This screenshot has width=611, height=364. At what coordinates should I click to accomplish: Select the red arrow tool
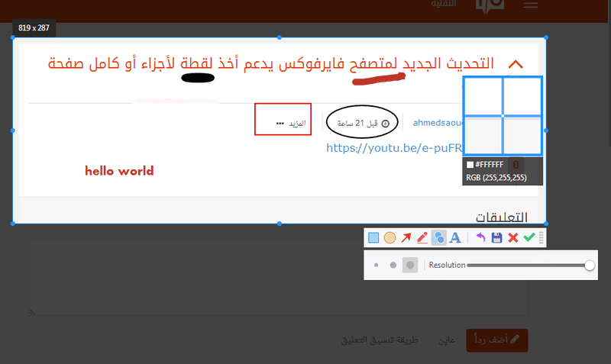(406, 237)
